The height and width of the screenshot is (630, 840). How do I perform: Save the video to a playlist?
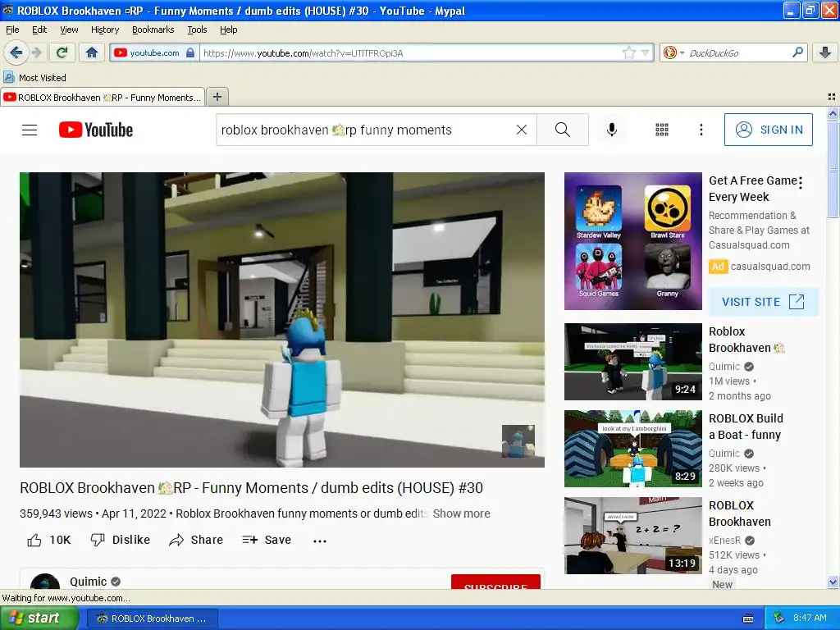[267, 540]
